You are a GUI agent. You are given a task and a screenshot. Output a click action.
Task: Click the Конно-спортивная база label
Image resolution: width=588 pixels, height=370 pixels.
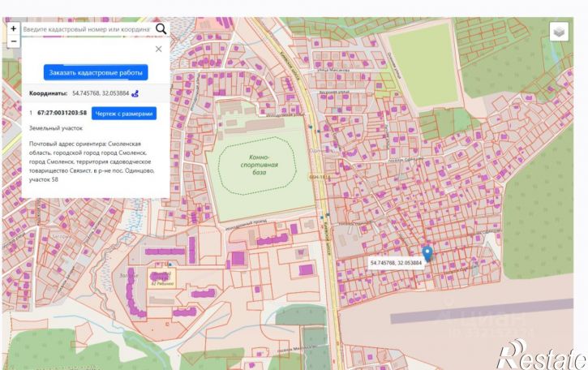259,165
